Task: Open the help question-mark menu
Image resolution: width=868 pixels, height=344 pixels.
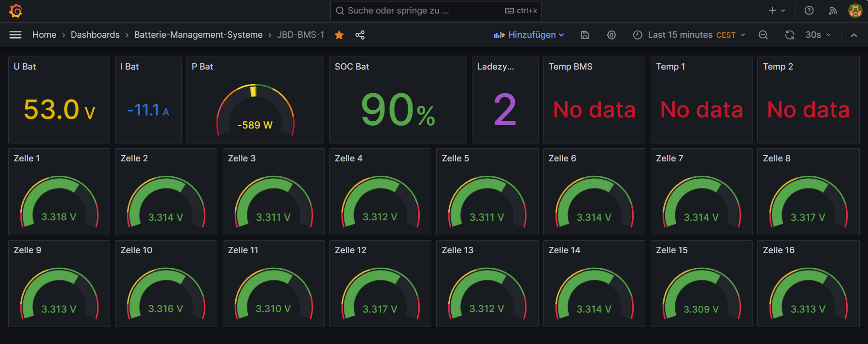Action: [809, 11]
